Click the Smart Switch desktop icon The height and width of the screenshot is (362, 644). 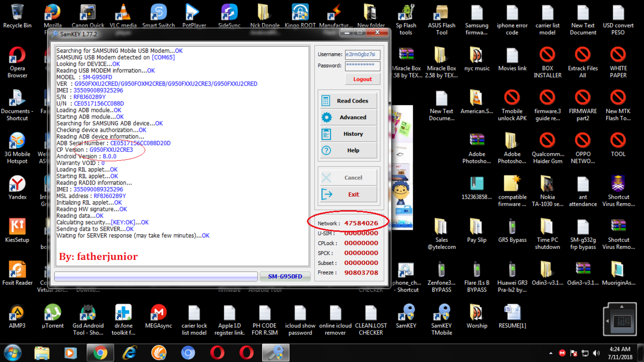158,16
